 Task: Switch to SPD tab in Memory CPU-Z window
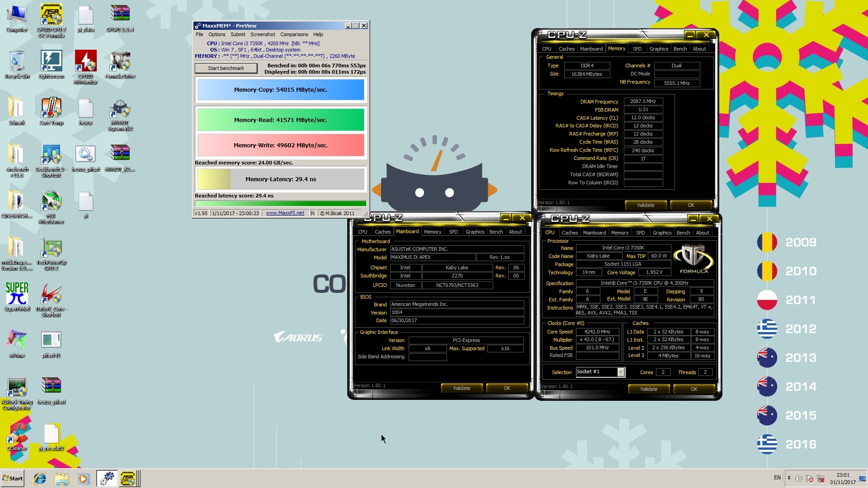(637, 49)
